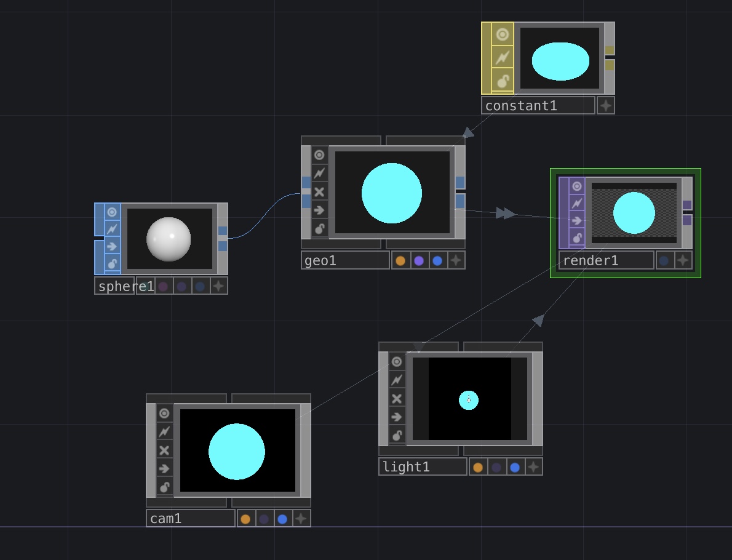Screen dimensions: 732x560
Task: Toggle the lightning bolt flag on sphere1
Action: (x=112, y=229)
